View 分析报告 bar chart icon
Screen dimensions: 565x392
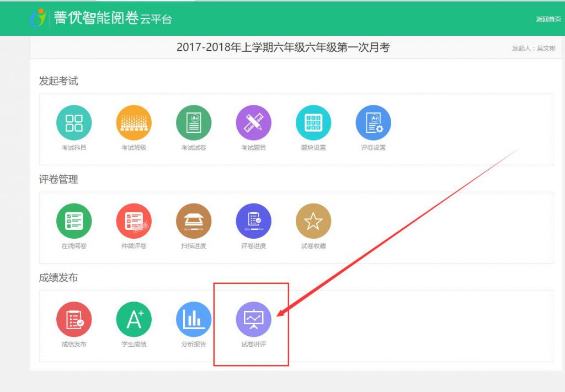tap(194, 319)
